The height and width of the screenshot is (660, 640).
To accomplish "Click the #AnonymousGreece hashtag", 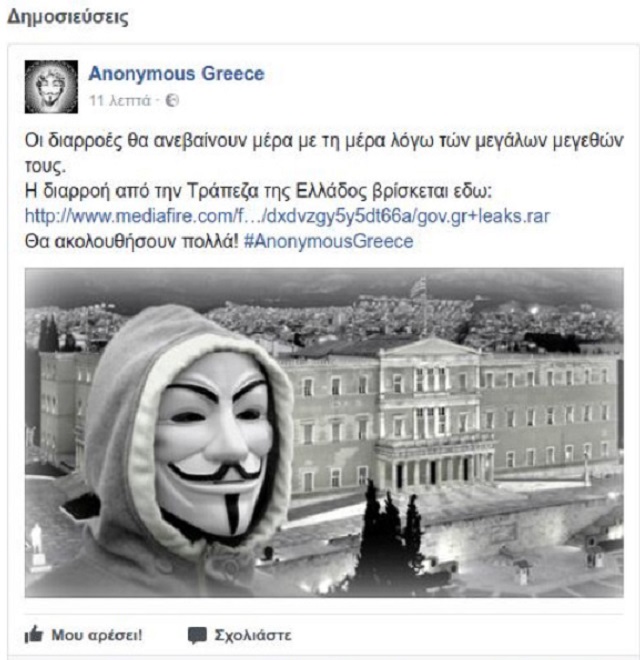I will (328, 242).
